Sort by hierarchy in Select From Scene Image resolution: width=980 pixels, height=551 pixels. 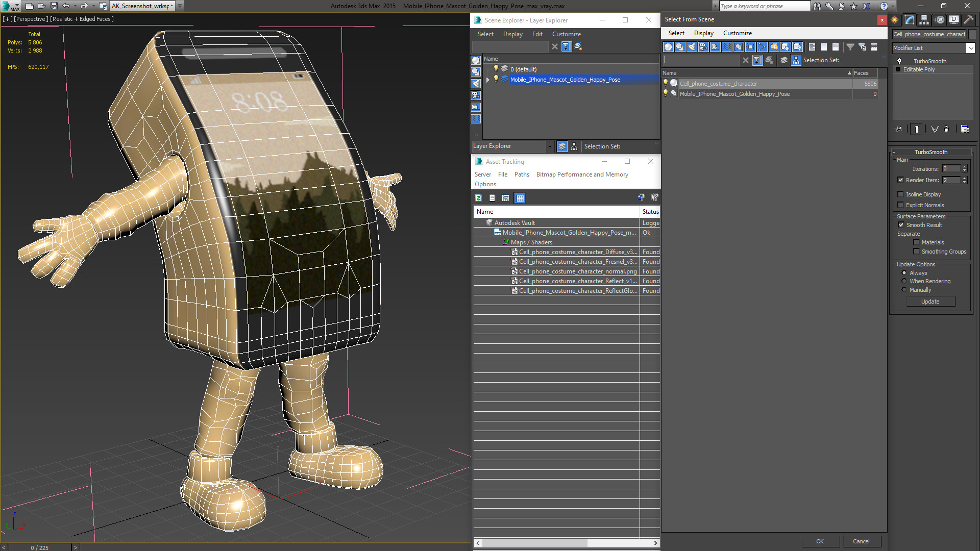[x=796, y=60]
